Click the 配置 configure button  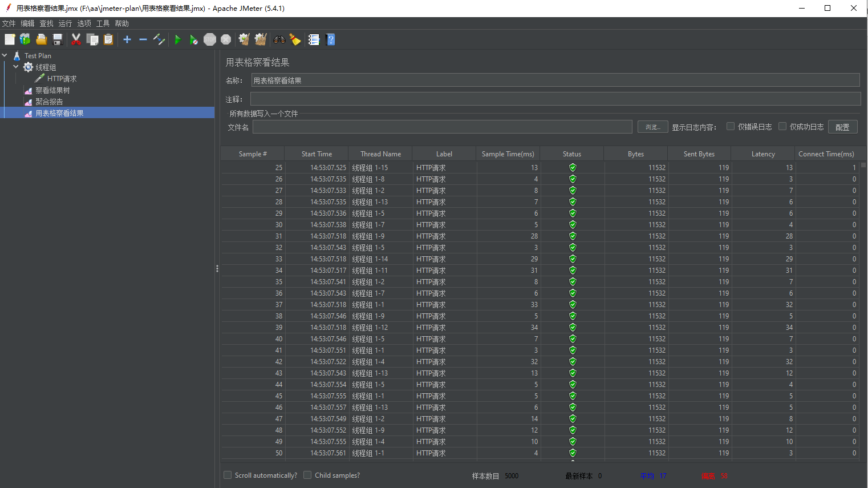pyautogui.click(x=842, y=127)
